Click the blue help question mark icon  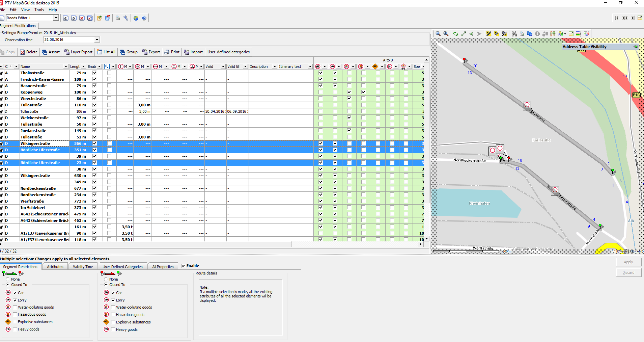pyautogui.click(x=144, y=18)
